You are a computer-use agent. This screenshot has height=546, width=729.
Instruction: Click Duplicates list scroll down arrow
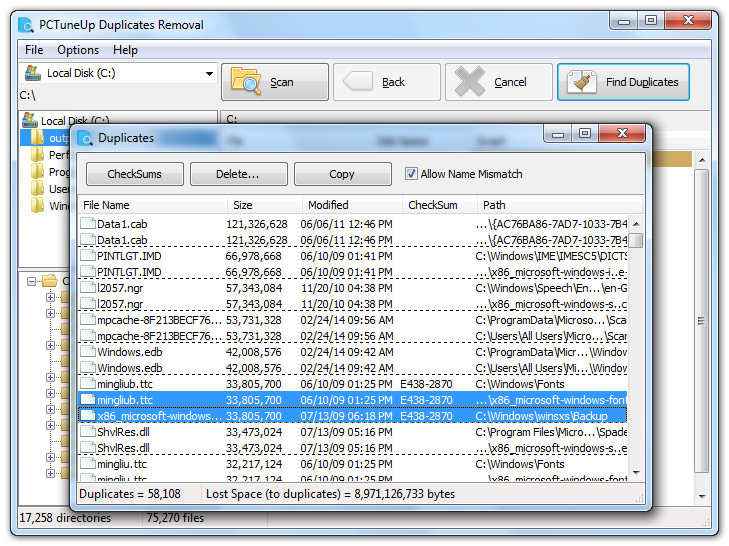636,473
